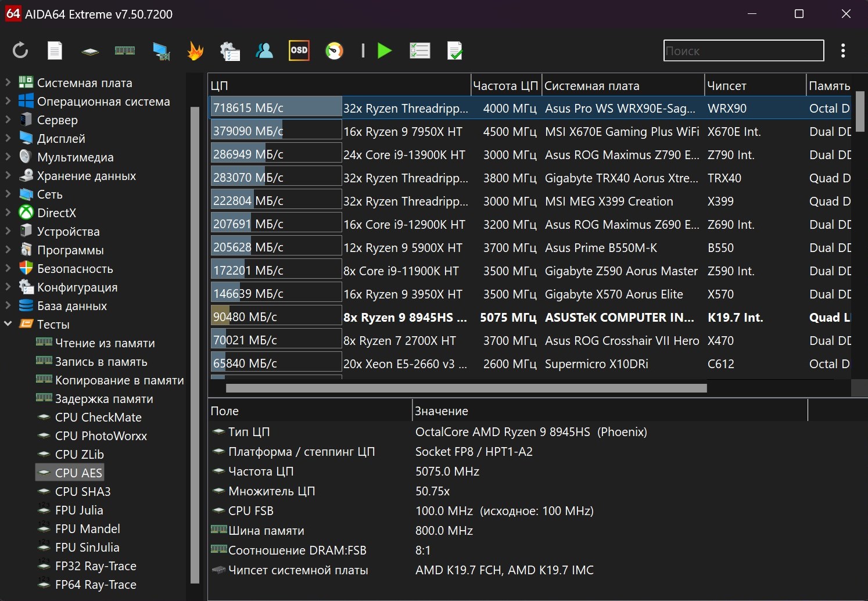Collapse the Тесты tree node
Image resolution: width=868 pixels, height=601 pixels.
pyautogui.click(x=8, y=324)
